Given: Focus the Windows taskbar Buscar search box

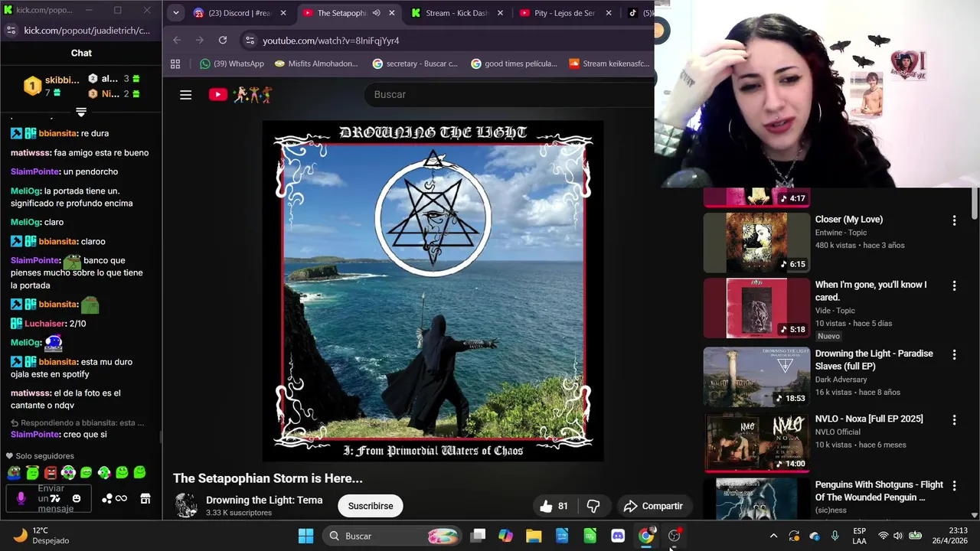Looking at the screenshot, I should (393, 536).
